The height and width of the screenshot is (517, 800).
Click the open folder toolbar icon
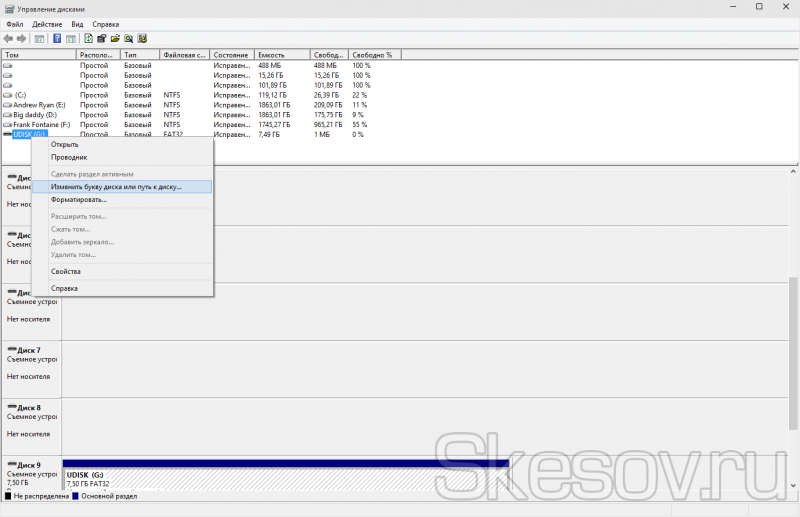coord(116,39)
